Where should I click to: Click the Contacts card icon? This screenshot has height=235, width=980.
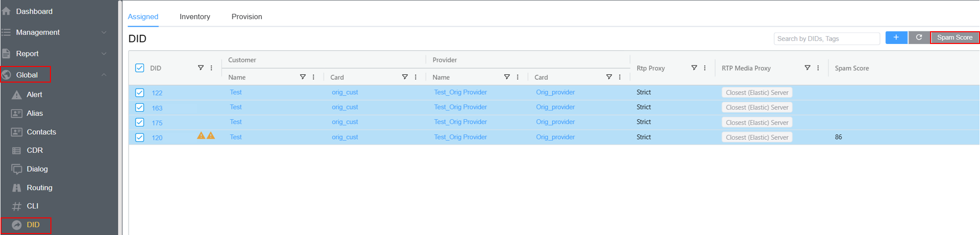(x=17, y=132)
